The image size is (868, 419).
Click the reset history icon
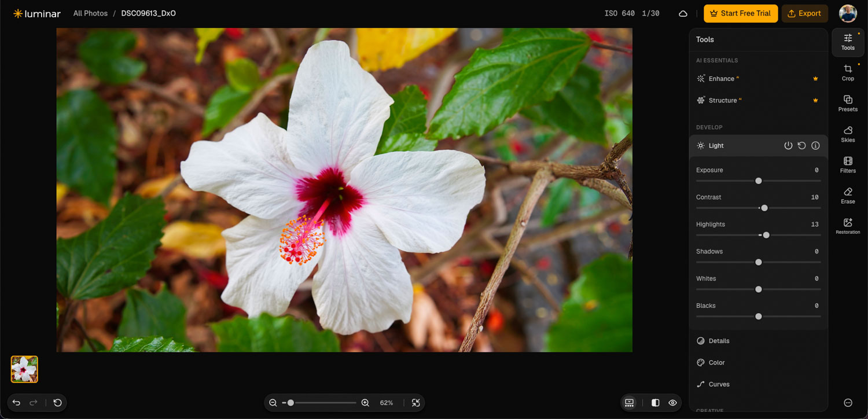[57, 403]
